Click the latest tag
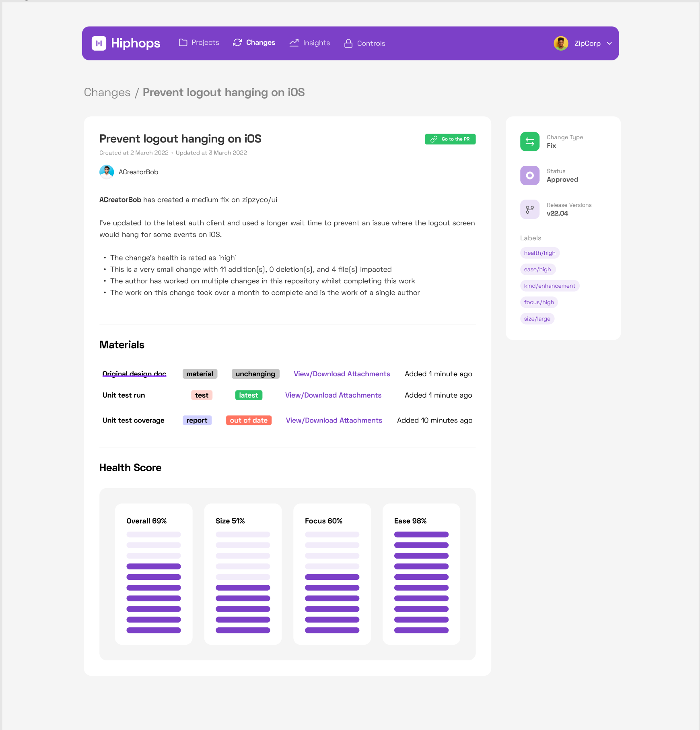 pos(249,395)
